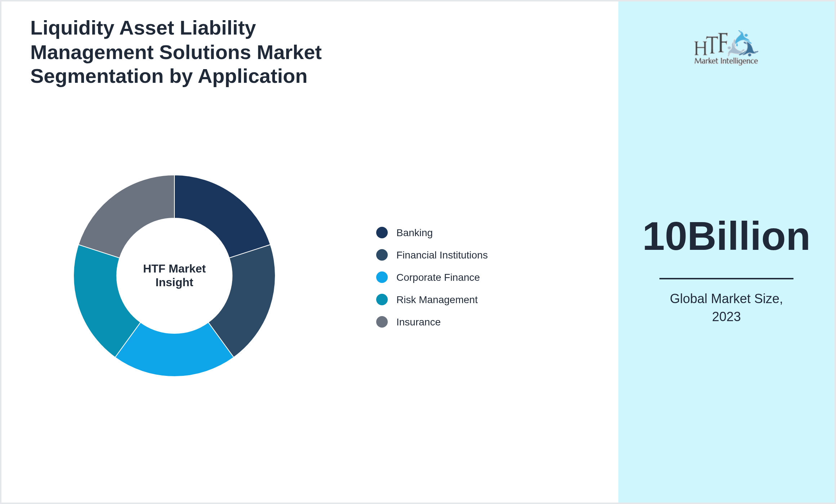836x504 pixels.
Task: Click the 10Billion market size figure
Action: point(726,236)
